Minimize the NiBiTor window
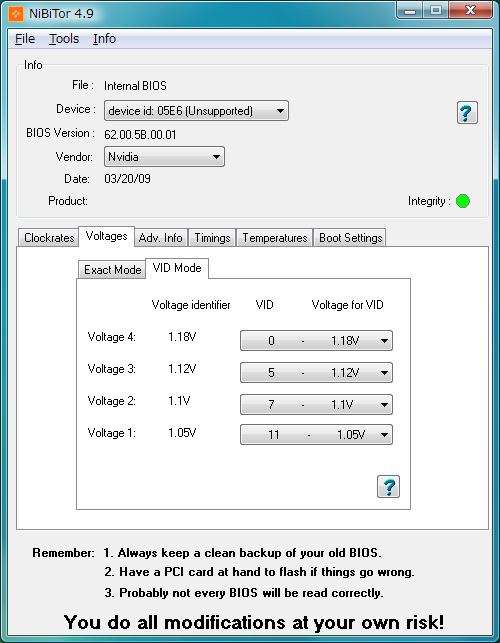Screen dimensions: 500x643 pos(410,11)
